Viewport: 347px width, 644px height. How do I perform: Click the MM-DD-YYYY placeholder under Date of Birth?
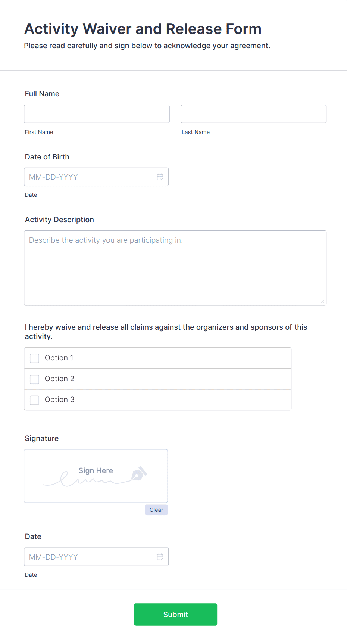[x=54, y=177]
